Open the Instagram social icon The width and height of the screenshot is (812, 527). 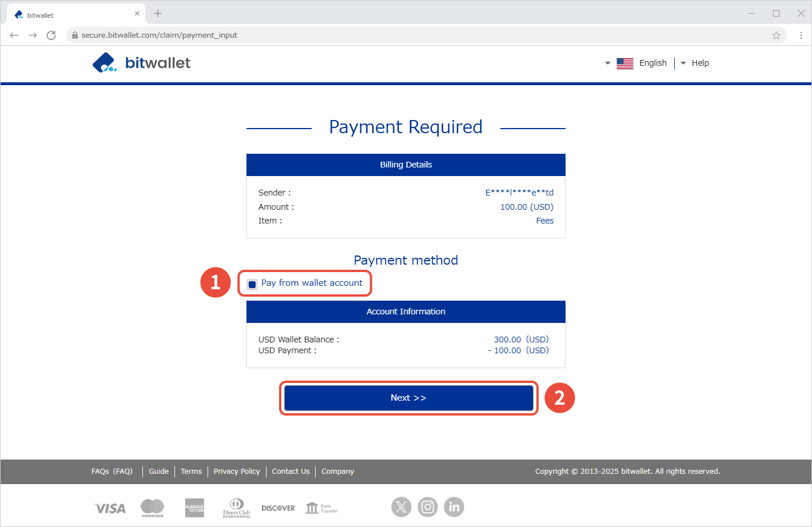tap(428, 507)
